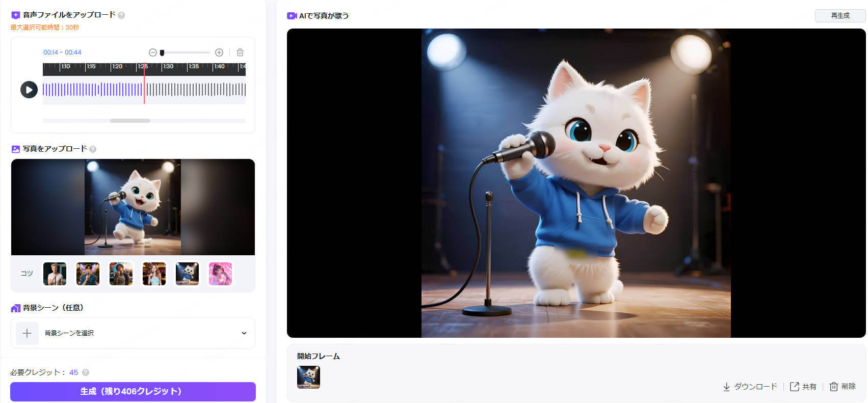Open help for 写真をアップロード
Viewport: 868px width, 403px height.
93,149
